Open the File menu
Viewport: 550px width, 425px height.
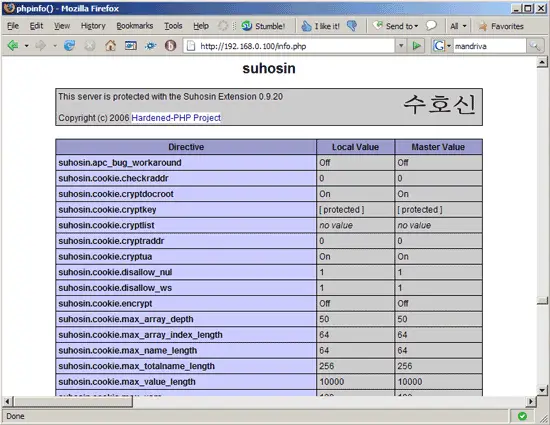(x=13, y=26)
